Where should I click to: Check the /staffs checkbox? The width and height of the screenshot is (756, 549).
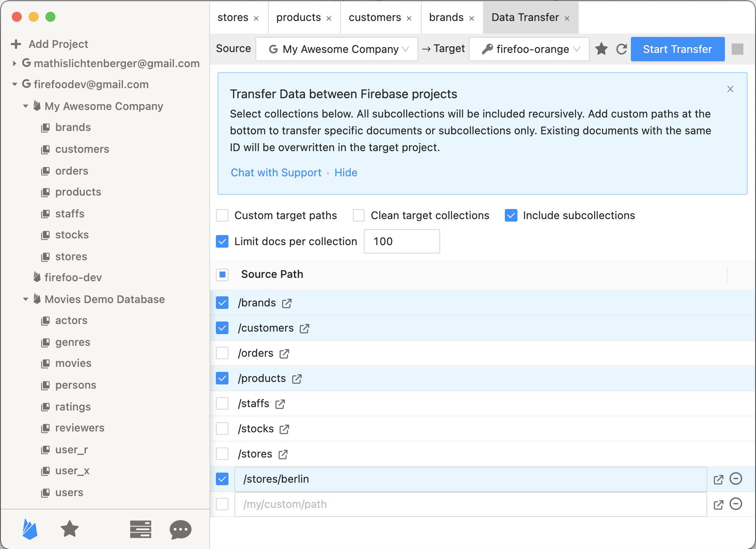coord(222,403)
